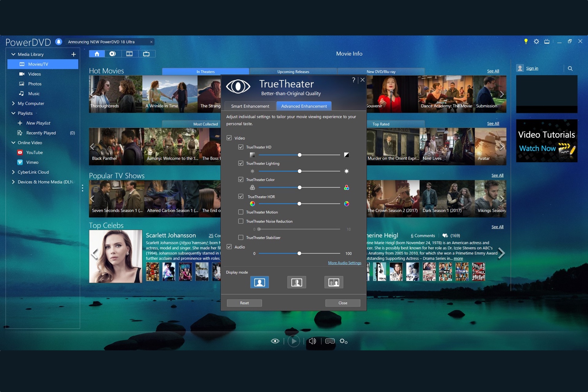Screen dimensions: 588x392
Task: Select the full-screen enhanced display mode
Action: coord(260,282)
